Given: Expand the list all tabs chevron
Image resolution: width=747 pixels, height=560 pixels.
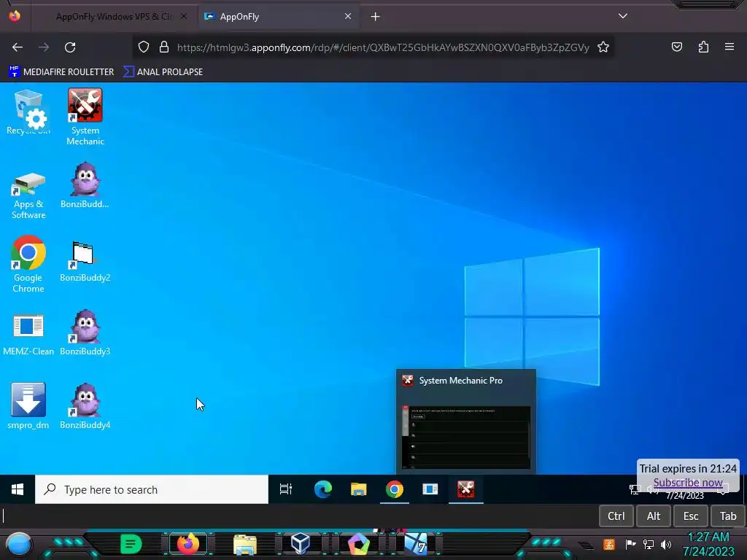Looking at the screenshot, I should (622, 16).
